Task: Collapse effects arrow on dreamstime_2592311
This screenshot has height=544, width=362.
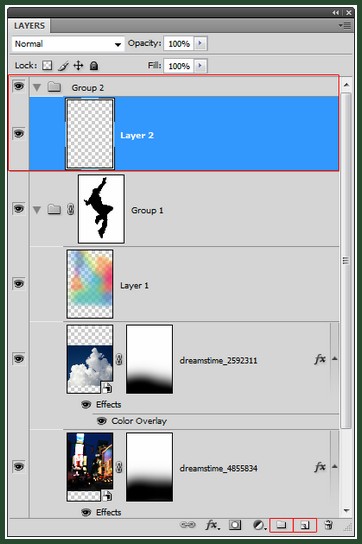Action: tap(335, 359)
